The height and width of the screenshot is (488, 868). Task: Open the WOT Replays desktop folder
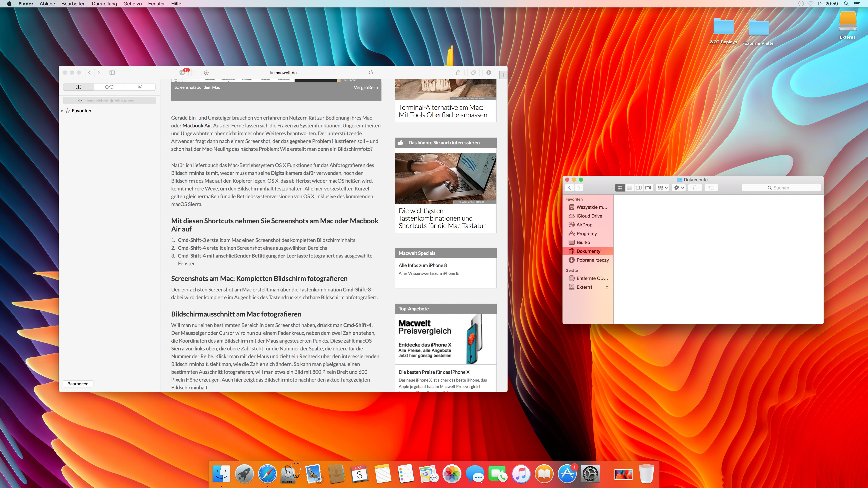tap(723, 31)
